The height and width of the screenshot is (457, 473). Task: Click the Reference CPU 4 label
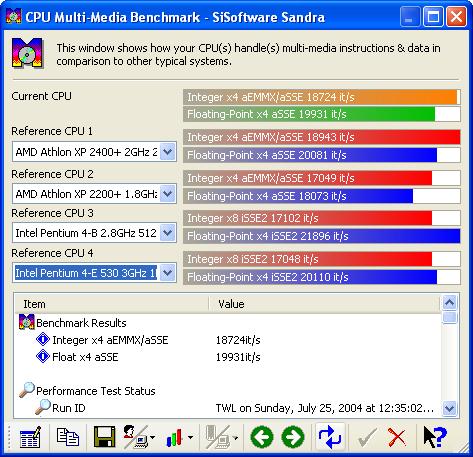[x=52, y=253]
